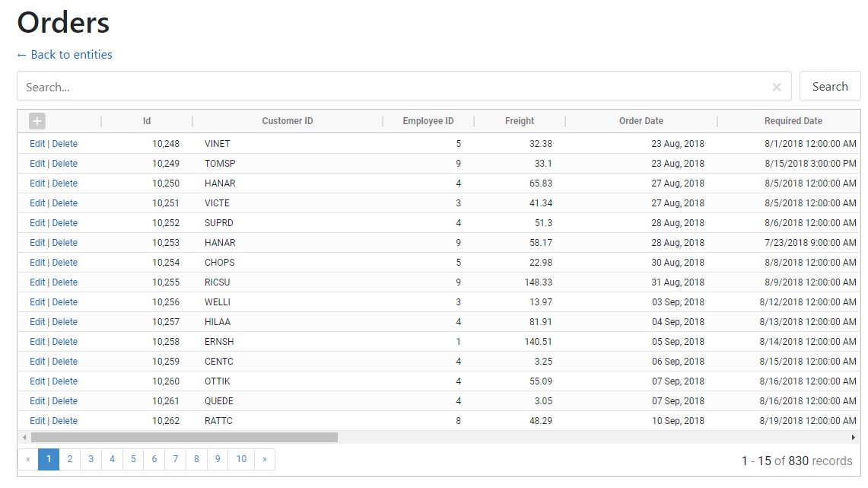Clear the search field using the × icon
The width and height of the screenshot is (868, 488).
click(777, 86)
